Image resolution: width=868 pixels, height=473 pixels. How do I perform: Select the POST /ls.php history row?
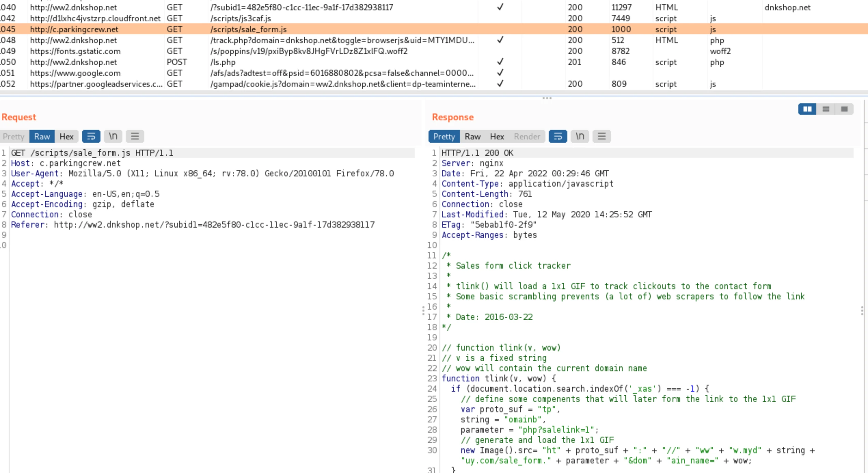click(x=434, y=62)
